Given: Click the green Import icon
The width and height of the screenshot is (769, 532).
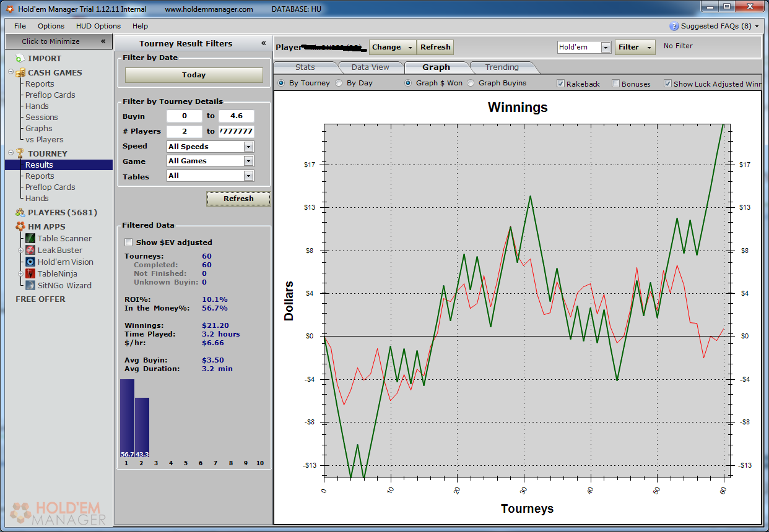Looking at the screenshot, I should (20, 59).
